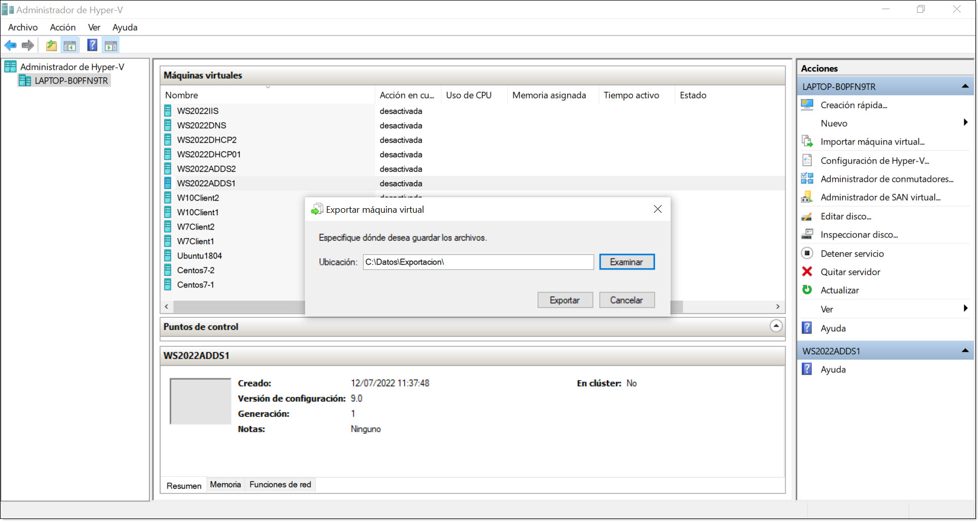Click the Examinar button
The image size is (980, 523).
click(x=626, y=261)
